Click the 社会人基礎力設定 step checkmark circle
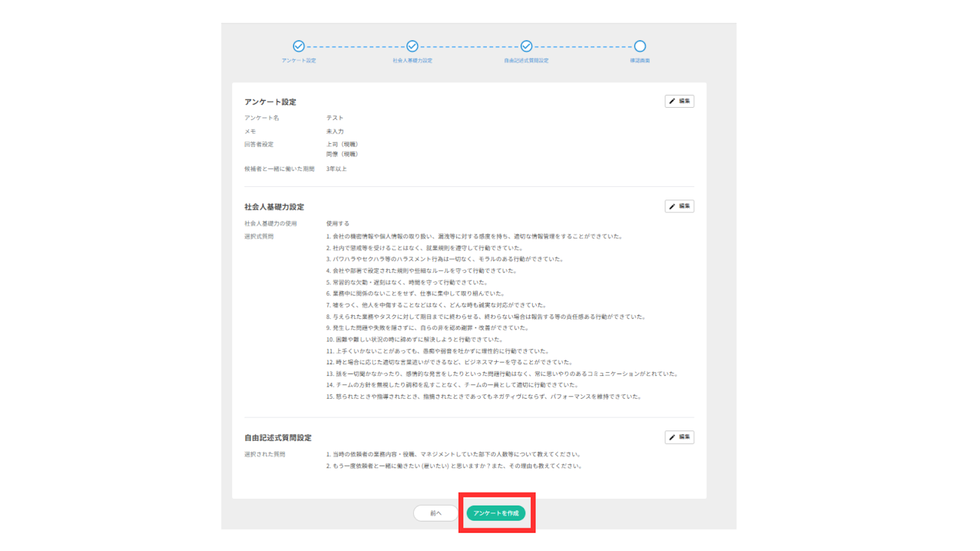980x551 pixels. pyautogui.click(x=412, y=47)
